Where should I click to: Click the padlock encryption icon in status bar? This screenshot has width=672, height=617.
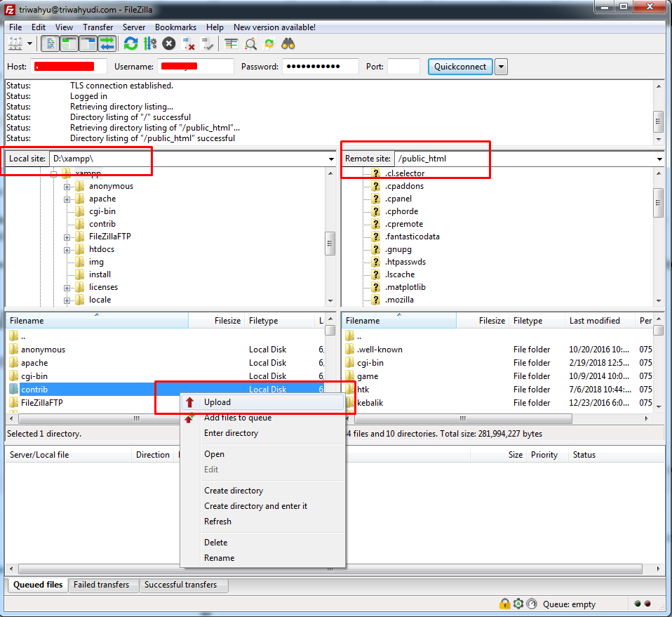pos(504,604)
